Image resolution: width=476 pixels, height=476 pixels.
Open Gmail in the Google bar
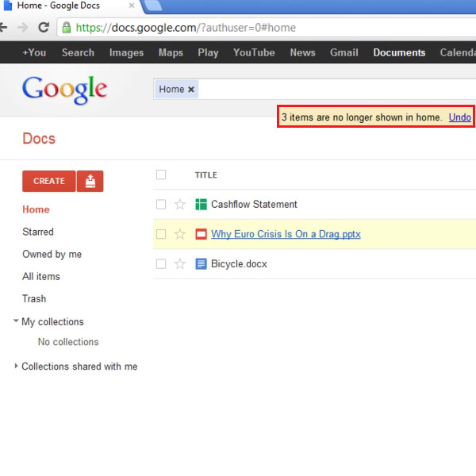344,52
